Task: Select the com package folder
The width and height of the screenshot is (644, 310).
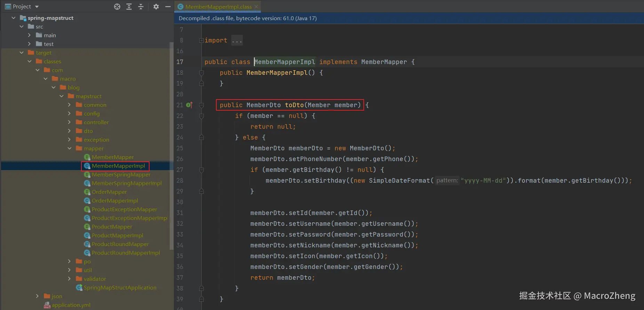Action: pos(54,70)
